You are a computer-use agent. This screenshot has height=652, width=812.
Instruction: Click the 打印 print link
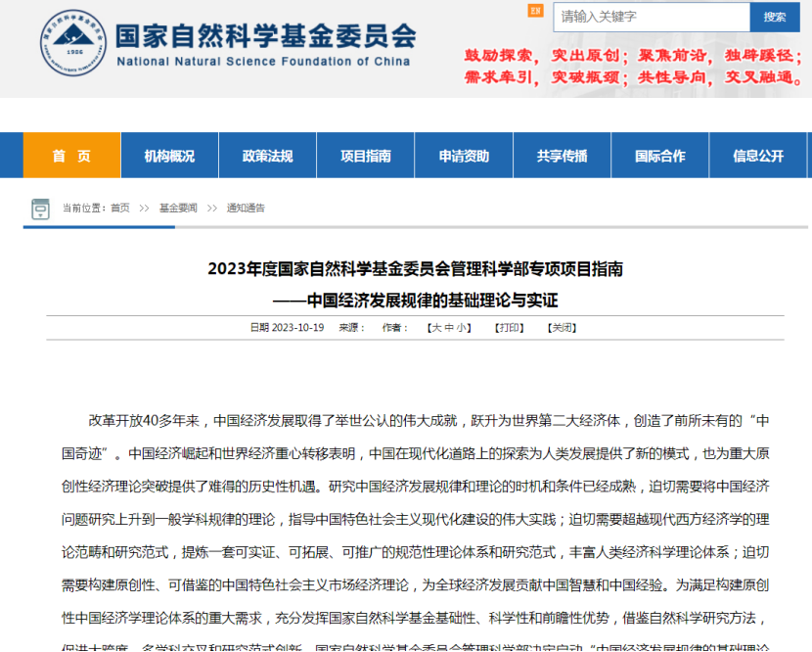click(x=509, y=328)
